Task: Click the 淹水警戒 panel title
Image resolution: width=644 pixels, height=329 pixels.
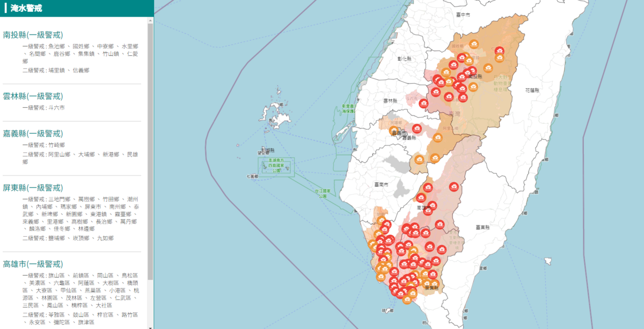Action: point(26,8)
